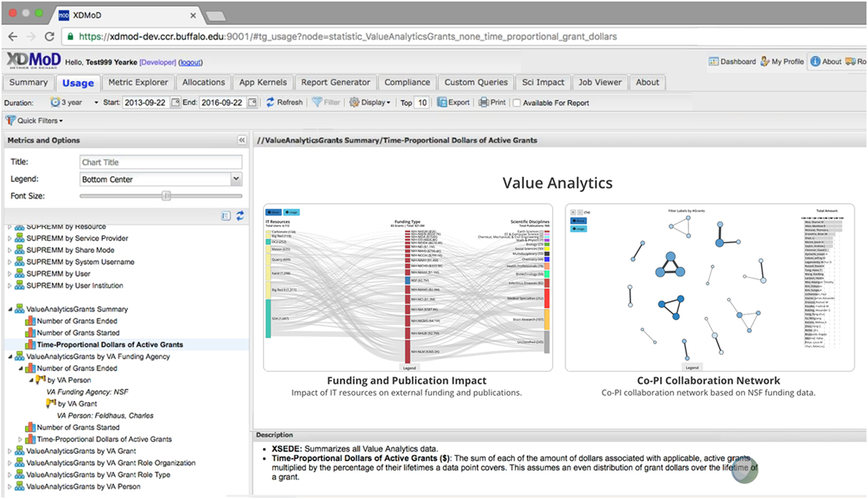
Task: Open Co-PI Collaboration Network title
Action: pyautogui.click(x=708, y=381)
